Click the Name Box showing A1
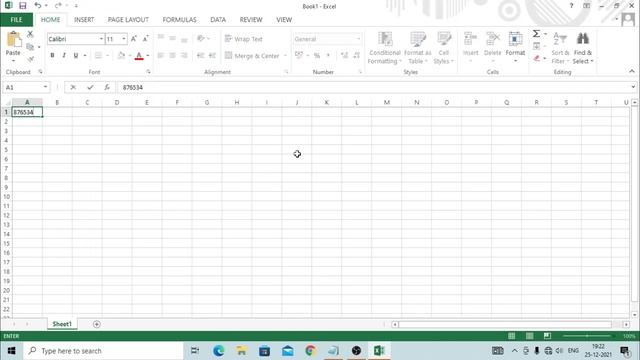The height and width of the screenshot is (360, 640). (23, 87)
